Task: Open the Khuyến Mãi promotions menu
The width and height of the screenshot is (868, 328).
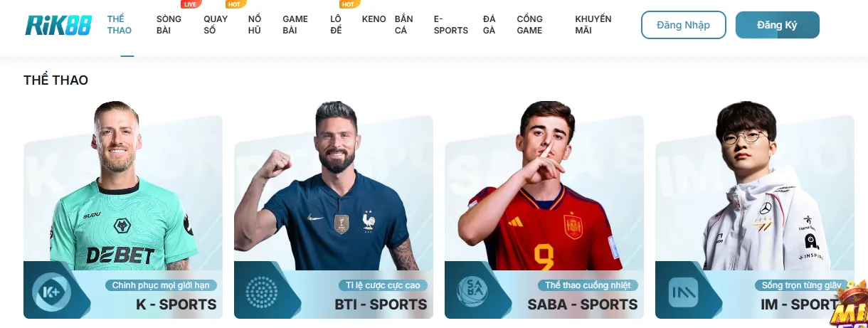Action: (x=593, y=25)
